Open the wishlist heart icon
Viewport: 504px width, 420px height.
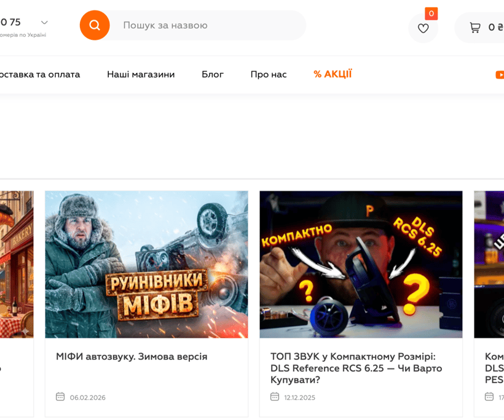tap(423, 28)
